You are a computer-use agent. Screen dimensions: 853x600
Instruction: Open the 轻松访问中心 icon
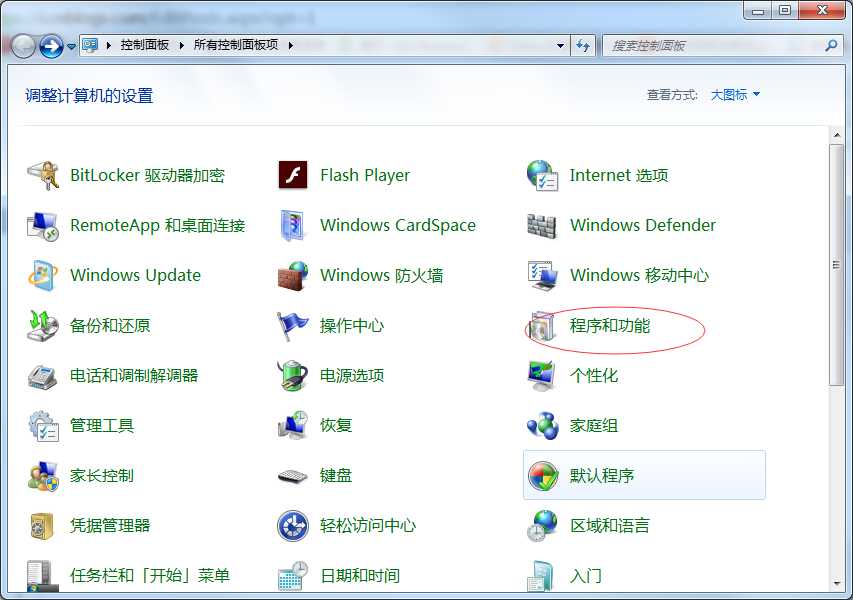point(293,525)
